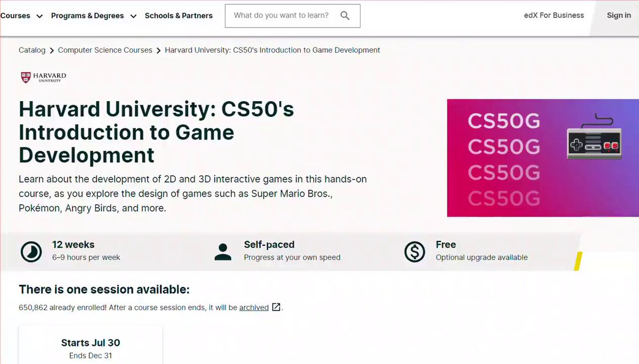Expand the Programs & Degrees dropdown
This screenshot has width=639, height=364.
pyautogui.click(x=93, y=16)
